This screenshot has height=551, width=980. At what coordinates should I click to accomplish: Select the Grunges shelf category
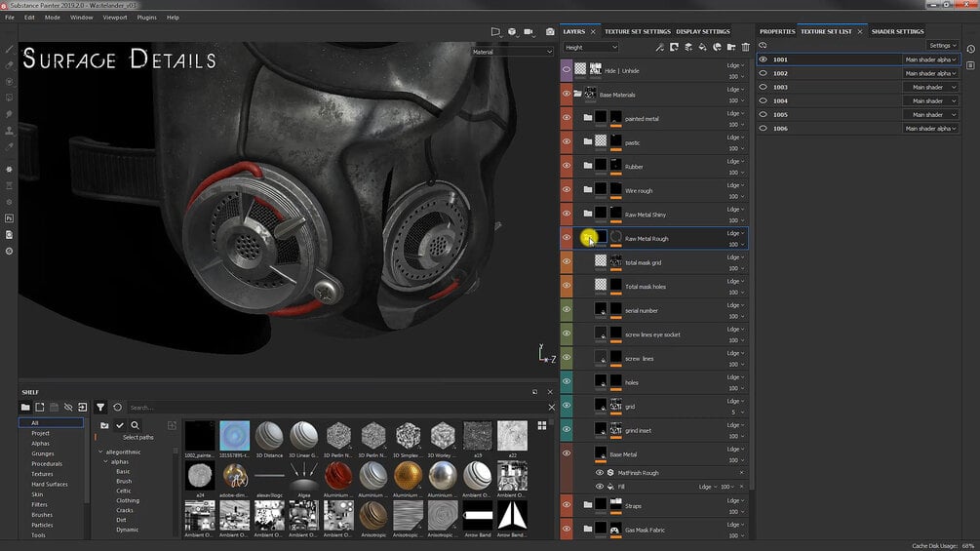[43, 453]
